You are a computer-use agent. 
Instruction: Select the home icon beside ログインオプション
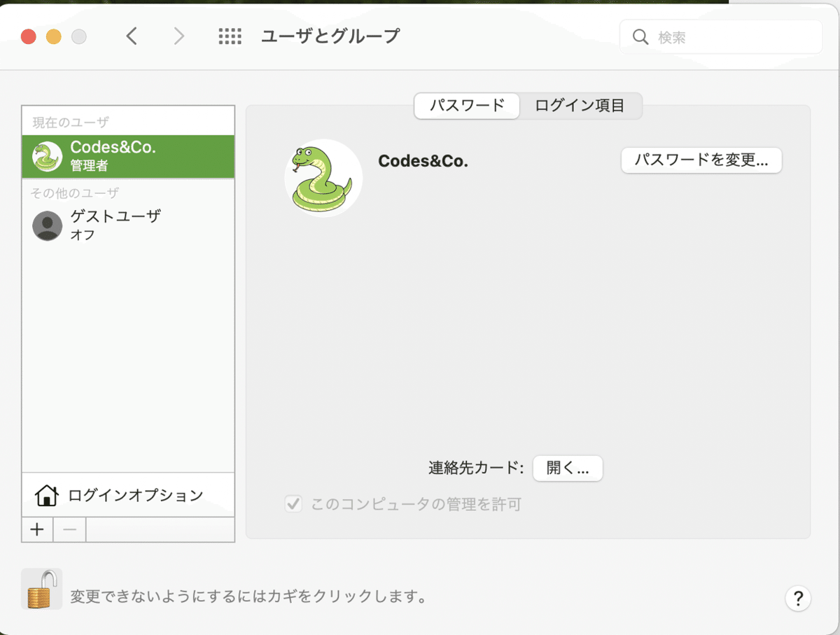click(46, 494)
